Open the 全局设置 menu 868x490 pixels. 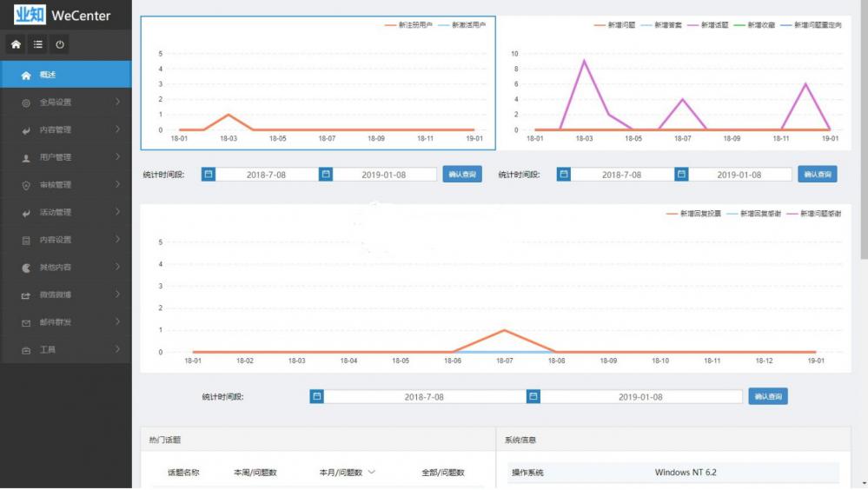point(66,102)
